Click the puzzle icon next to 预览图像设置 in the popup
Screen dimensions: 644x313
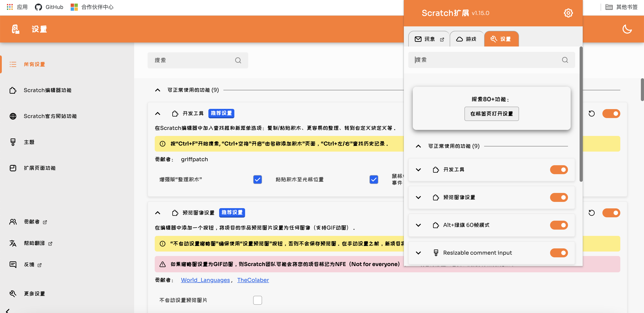[436, 197]
